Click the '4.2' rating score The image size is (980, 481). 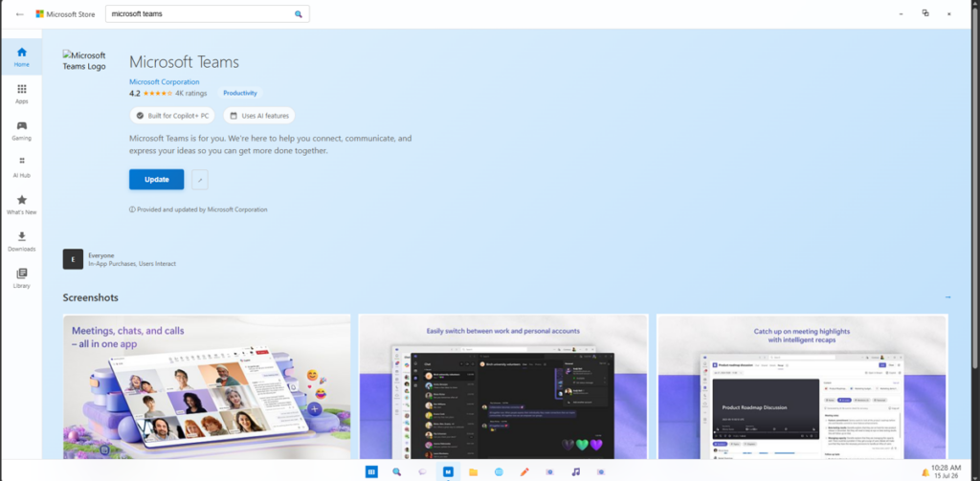pyautogui.click(x=135, y=93)
